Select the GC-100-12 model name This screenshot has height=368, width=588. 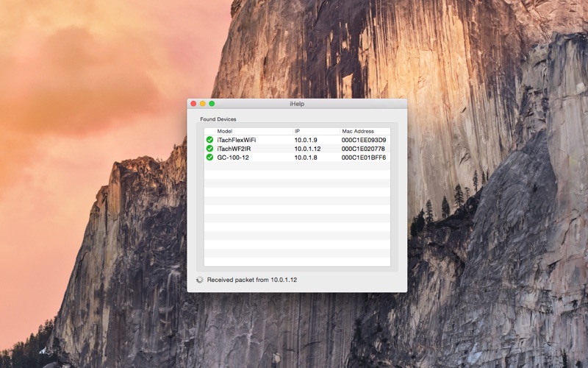[233, 158]
